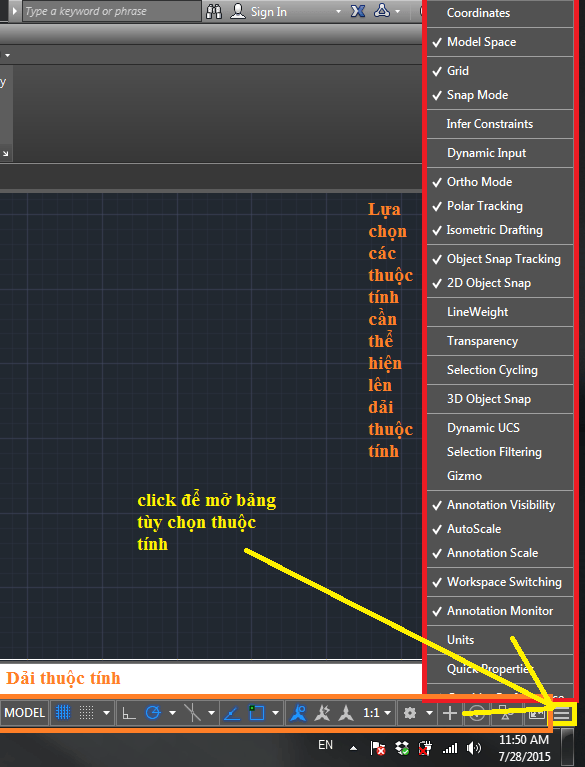585x767 pixels.
Task: Toggle the Ortho Mode right-angle icon
Action: 129,713
